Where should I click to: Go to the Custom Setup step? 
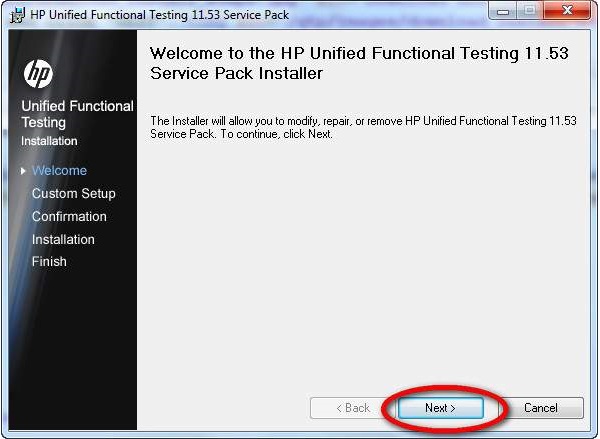pos(73,194)
